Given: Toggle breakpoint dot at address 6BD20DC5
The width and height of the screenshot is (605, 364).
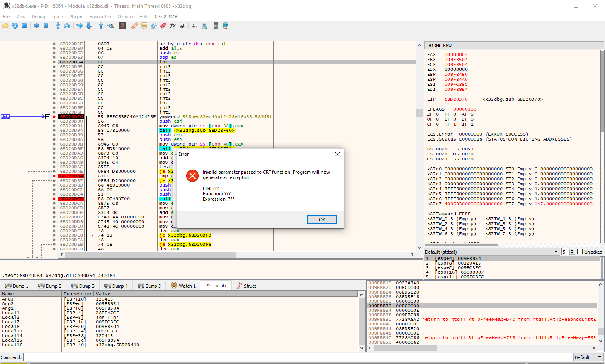Looking at the screenshot, I should 54,199.
